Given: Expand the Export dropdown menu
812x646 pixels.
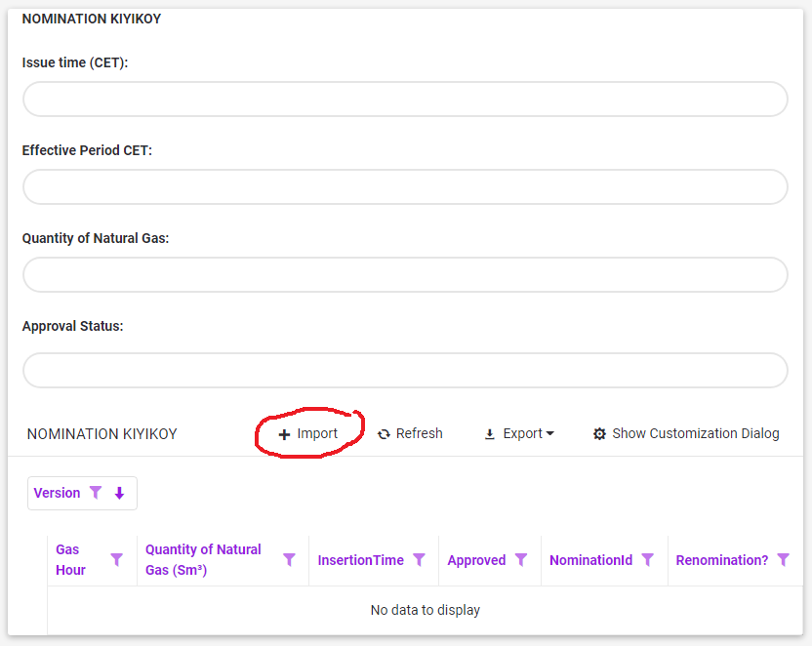Looking at the screenshot, I should [519, 433].
